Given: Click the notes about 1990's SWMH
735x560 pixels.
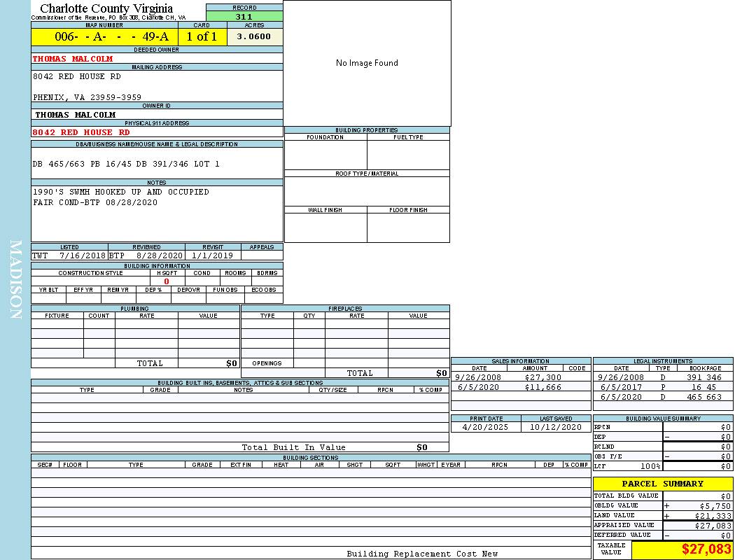Looking at the screenshot, I should point(120,192).
